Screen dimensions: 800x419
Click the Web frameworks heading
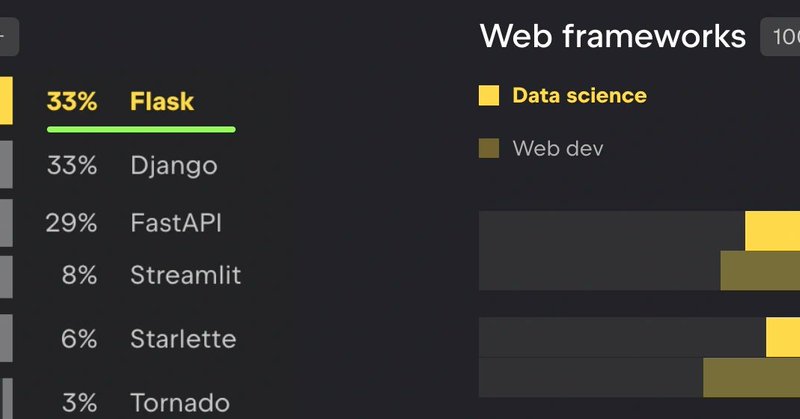pos(613,36)
